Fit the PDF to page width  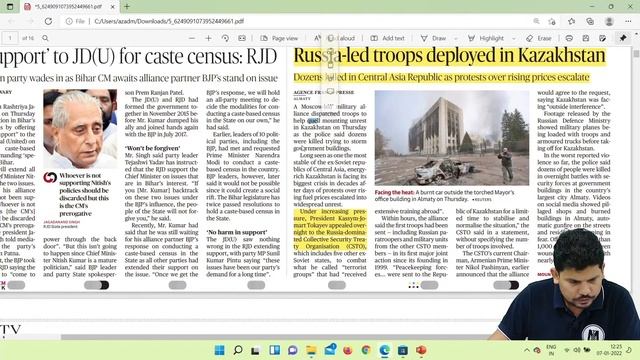pos(242,38)
